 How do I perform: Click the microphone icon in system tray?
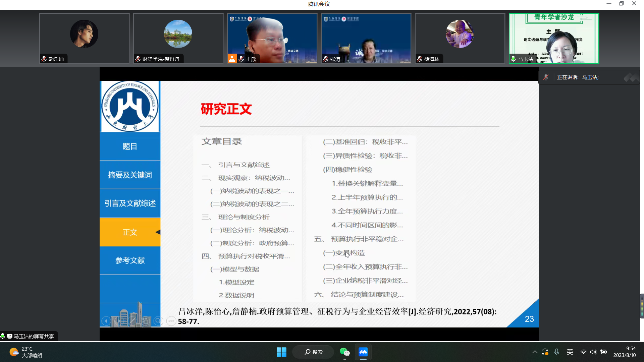pyautogui.click(x=557, y=352)
